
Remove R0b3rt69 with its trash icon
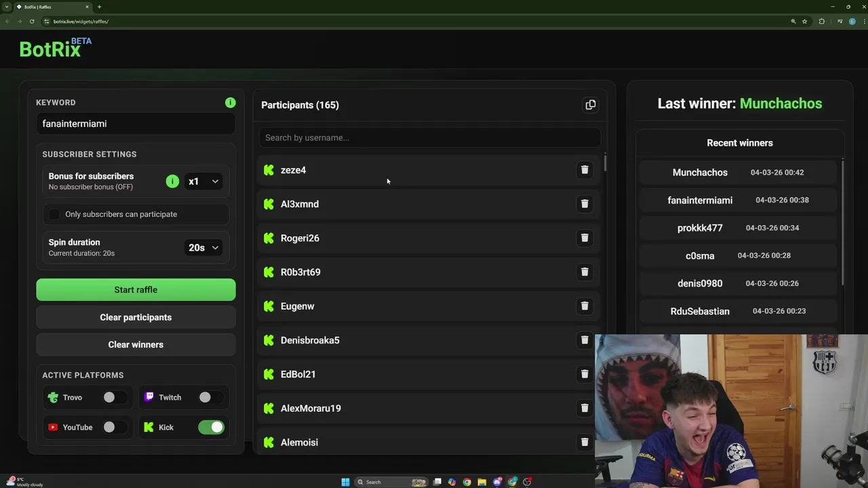point(585,272)
